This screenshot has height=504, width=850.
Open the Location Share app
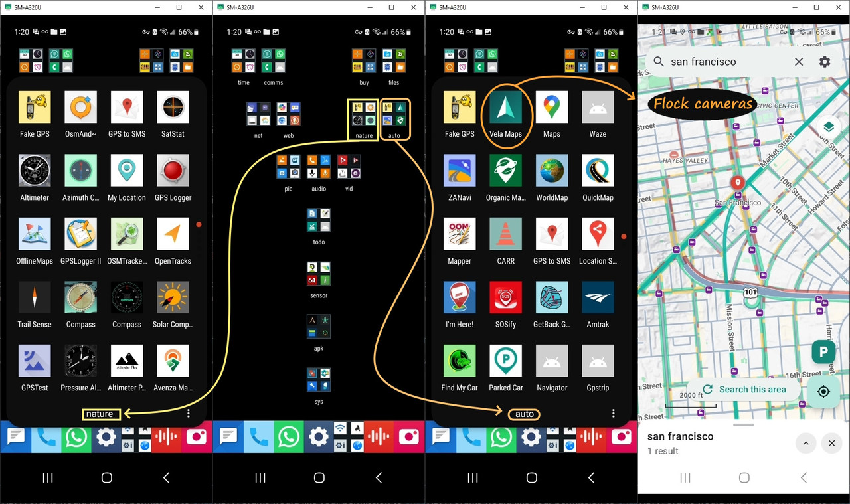point(598,234)
